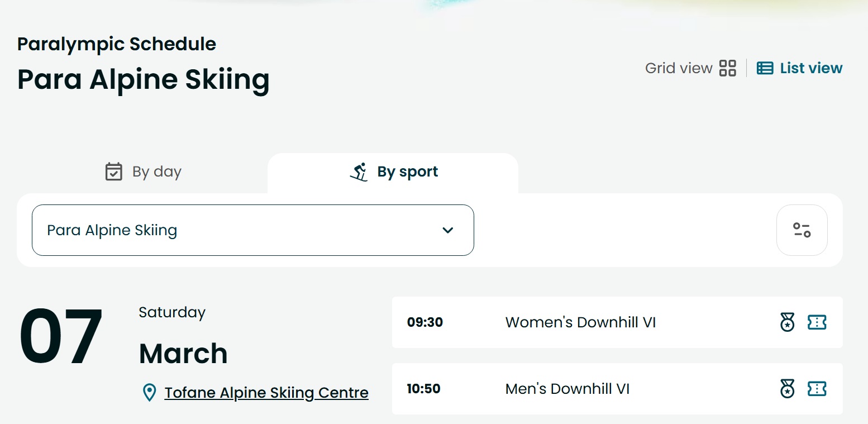Select the Men's Downhill VI event name

[567, 389]
